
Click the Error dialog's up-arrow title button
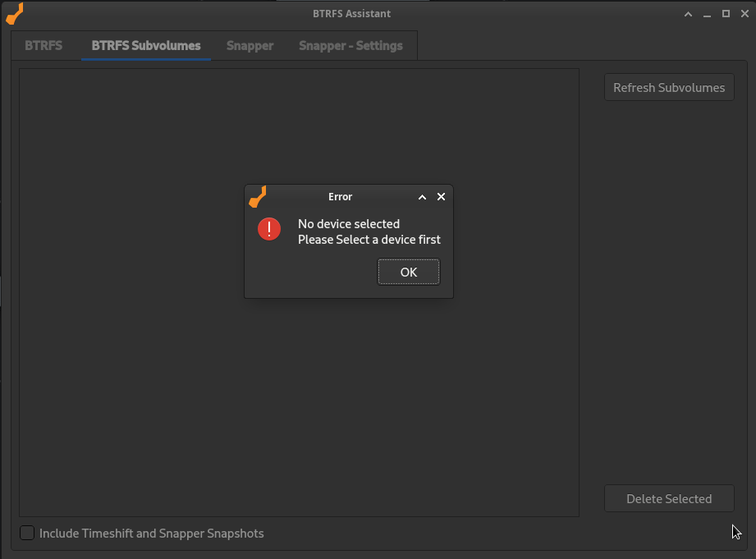click(x=422, y=197)
